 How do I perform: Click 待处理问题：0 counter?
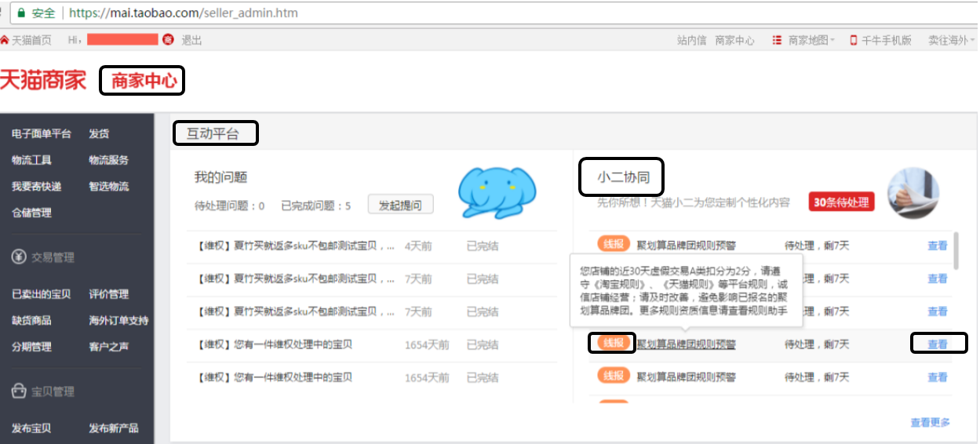(229, 206)
